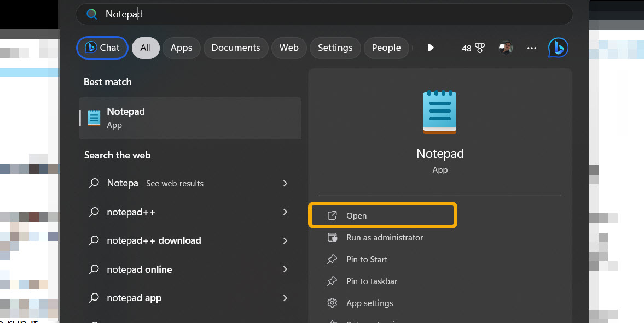The width and height of the screenshot is (644, 323).
Task: Click the Run as administrator shield icon
Action: 333,238
